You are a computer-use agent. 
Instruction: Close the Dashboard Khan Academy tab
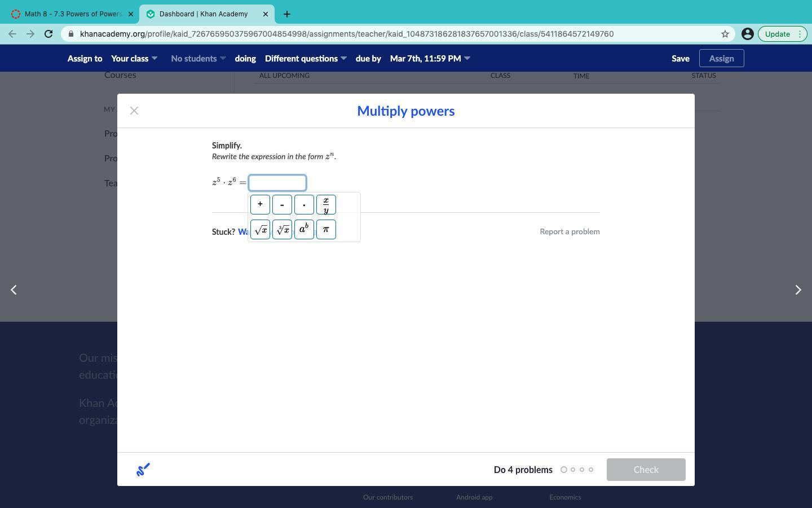pyautogui.click(x=266, y=14)
